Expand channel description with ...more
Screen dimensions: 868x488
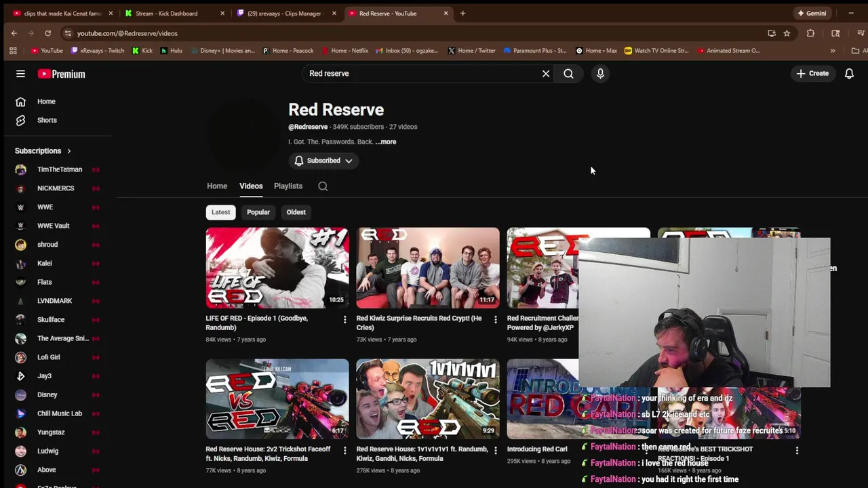tap(386, 142)
